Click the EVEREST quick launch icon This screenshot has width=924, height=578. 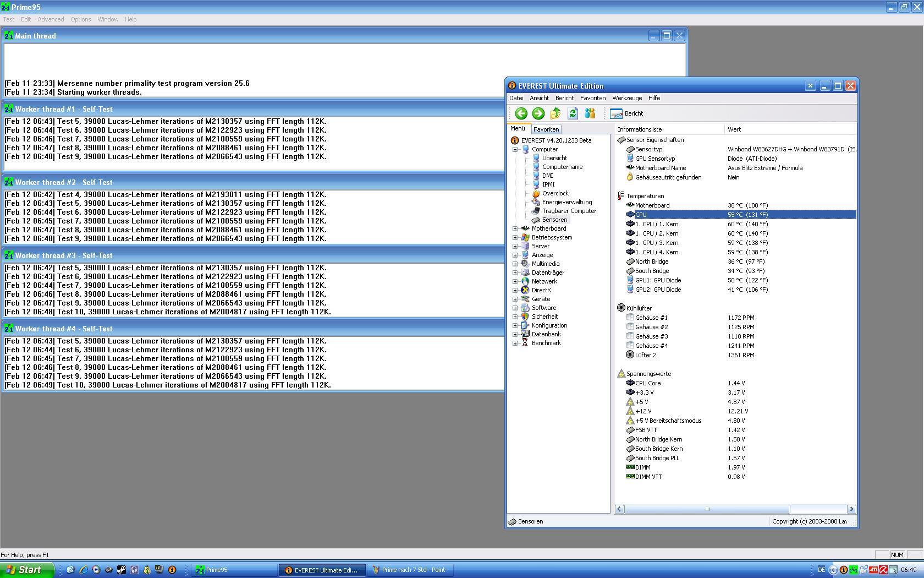[172, 570]
